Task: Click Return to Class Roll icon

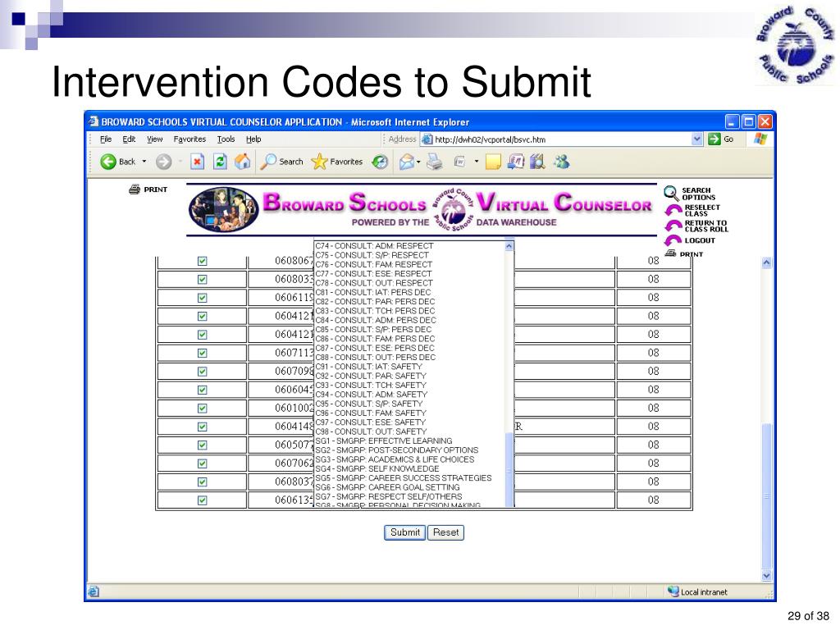Action: pyautogui.click(x=673, y=226)
